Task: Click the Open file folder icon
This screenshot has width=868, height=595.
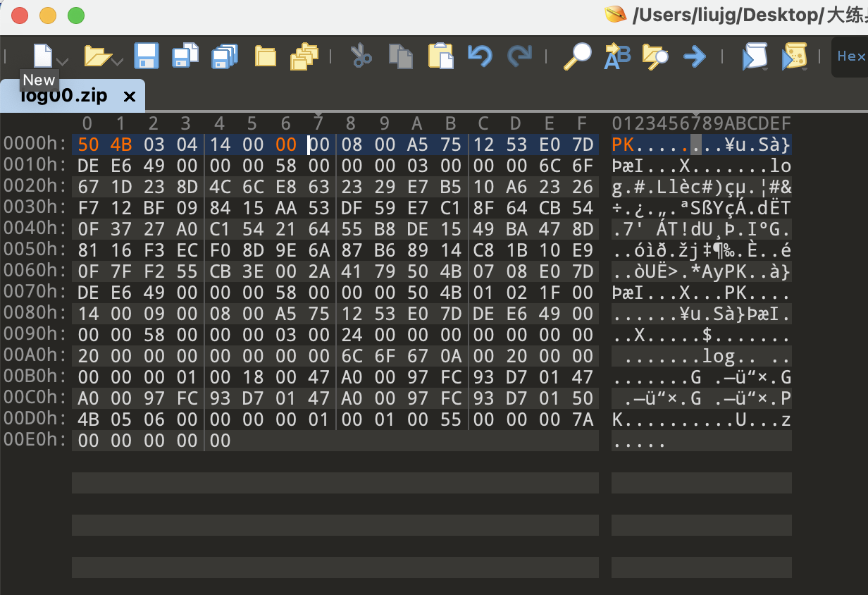Action: click(97, 56)
